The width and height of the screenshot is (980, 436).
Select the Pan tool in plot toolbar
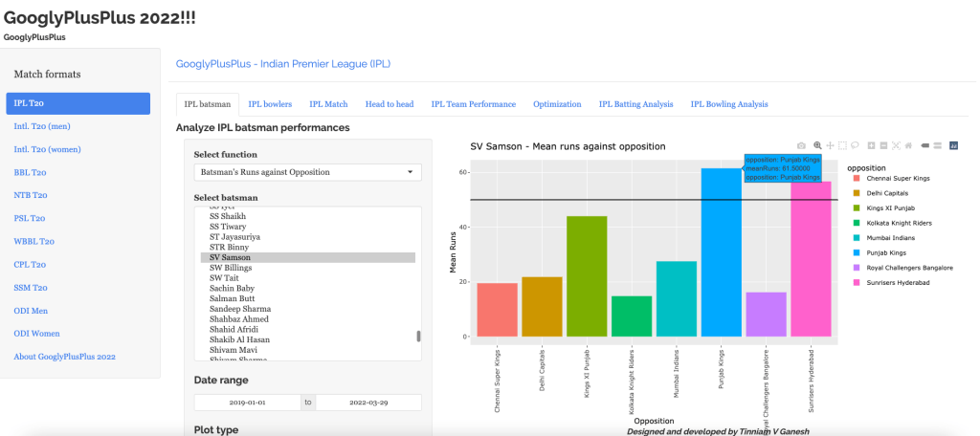(830, 146)
